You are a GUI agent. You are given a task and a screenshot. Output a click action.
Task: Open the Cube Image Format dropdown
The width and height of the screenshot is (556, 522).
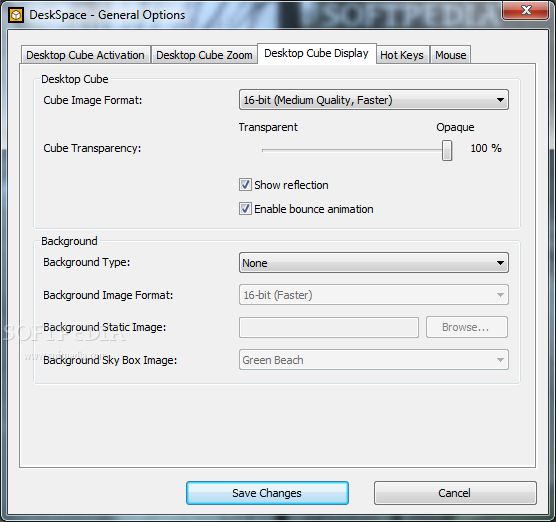(x=374, y=100)
